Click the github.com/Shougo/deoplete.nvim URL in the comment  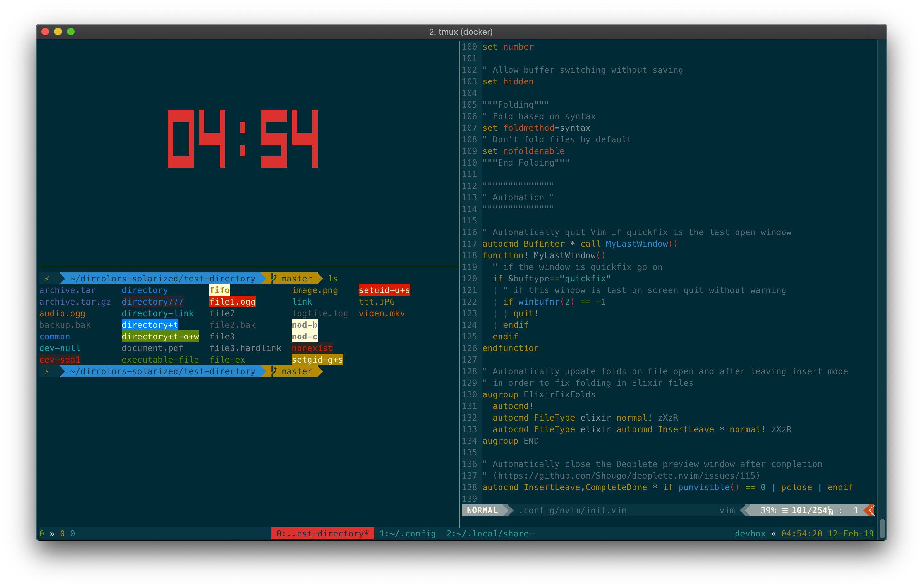pos(625,476)
